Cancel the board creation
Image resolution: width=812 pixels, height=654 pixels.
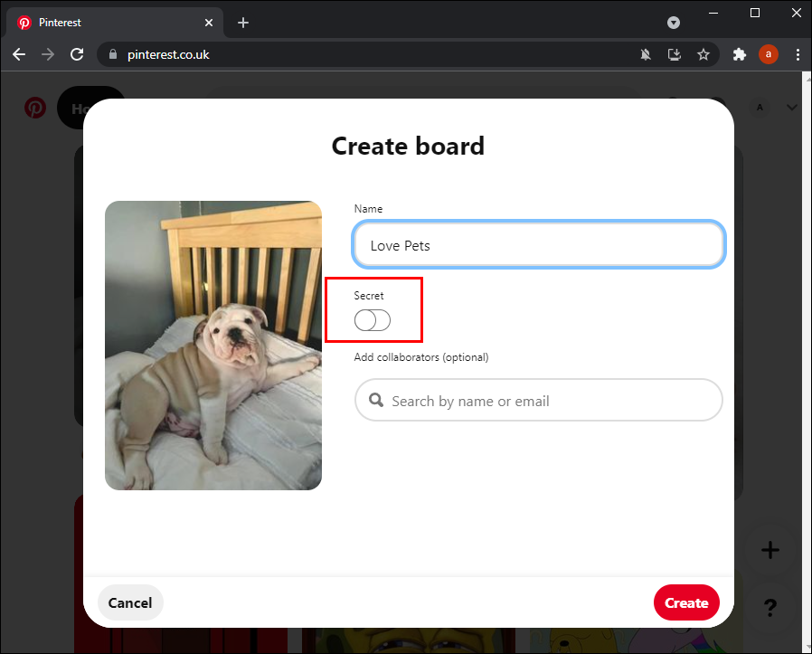(130, 602)
